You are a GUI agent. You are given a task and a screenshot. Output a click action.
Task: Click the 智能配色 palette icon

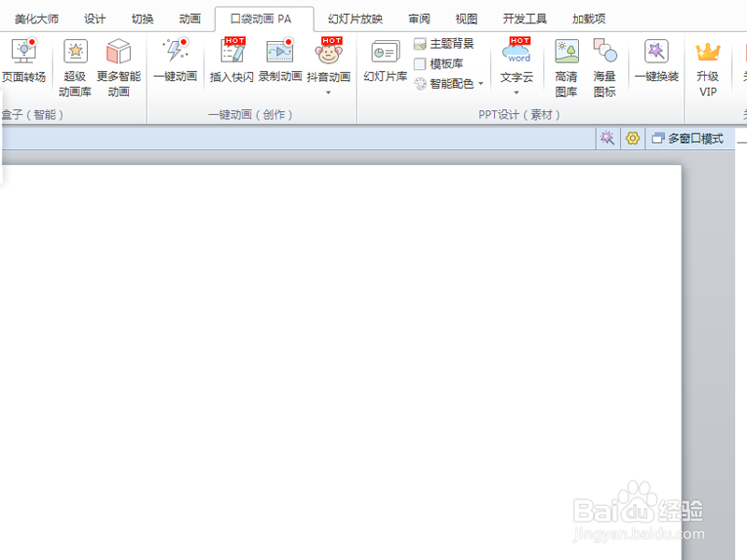click(419, 84)
